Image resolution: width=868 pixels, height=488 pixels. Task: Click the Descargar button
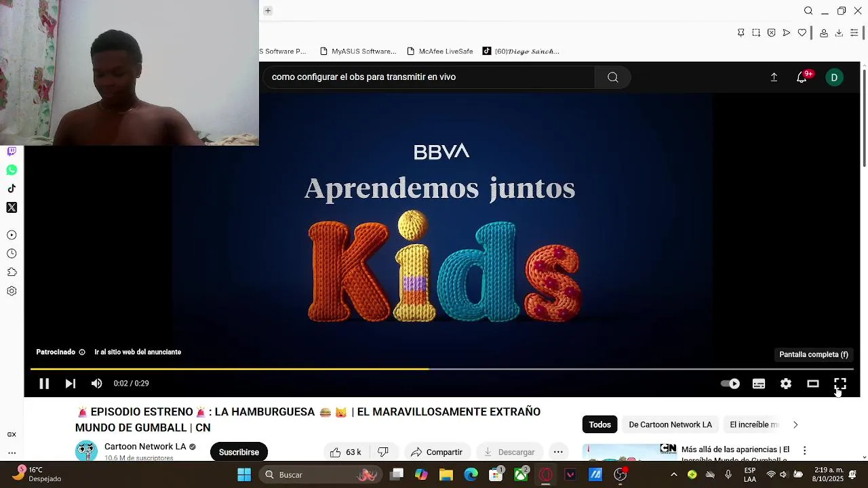[509, 452]
